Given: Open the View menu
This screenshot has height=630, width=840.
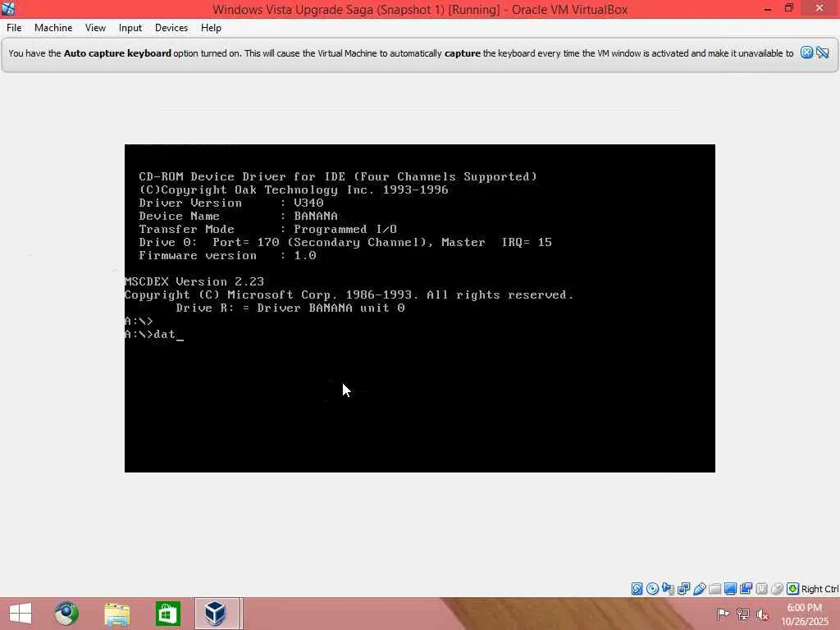Looking at the screenshot, I should click(x=95, y=28).
